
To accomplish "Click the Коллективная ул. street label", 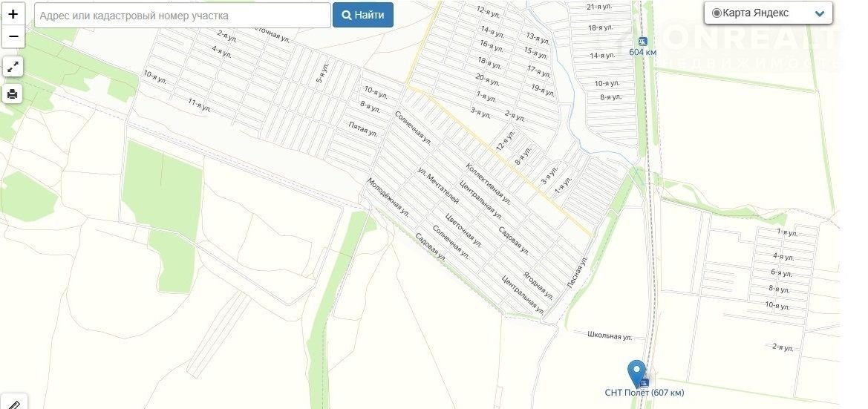I will [x=488, y=182].
